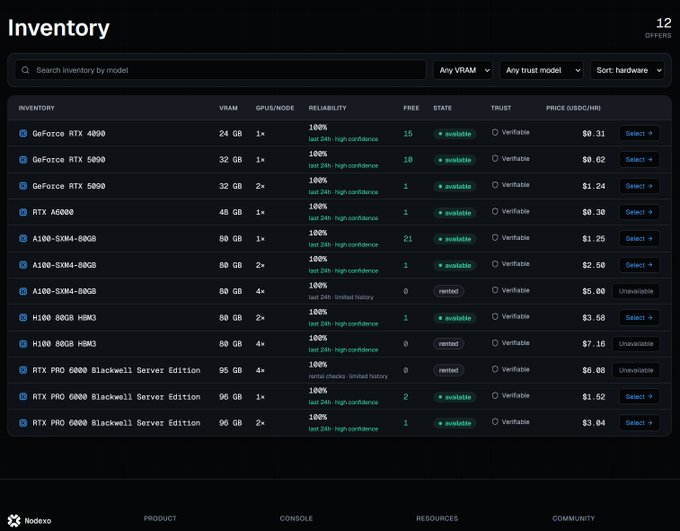Click the chip icon on the GeForce RTX 5090 1× row
The image size is (680, 531).
[x=23, y=160]
